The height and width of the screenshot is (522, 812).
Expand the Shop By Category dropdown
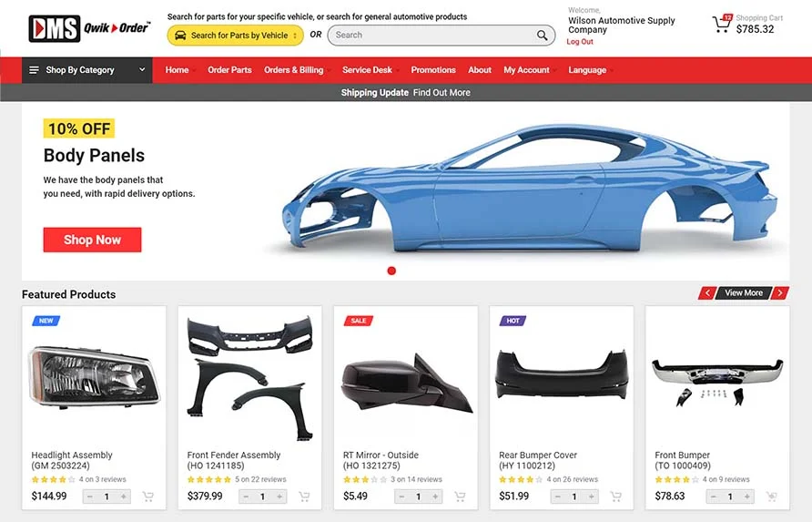87,70
